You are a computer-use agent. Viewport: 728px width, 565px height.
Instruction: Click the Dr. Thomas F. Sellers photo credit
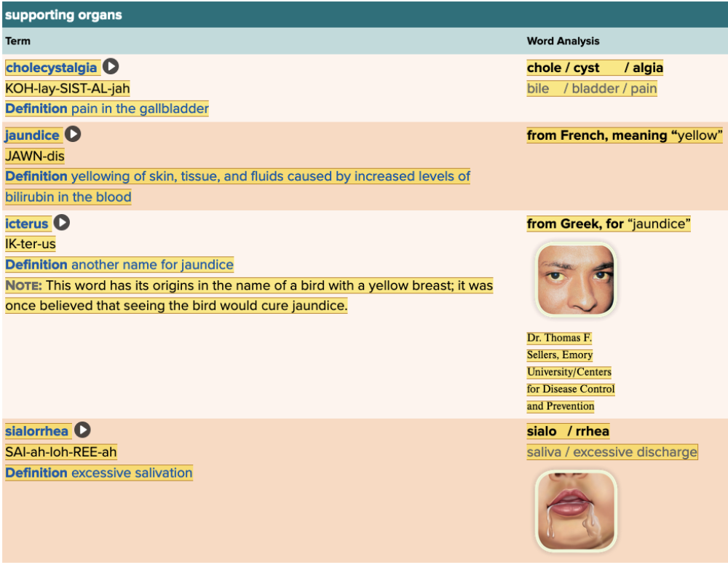570,372
